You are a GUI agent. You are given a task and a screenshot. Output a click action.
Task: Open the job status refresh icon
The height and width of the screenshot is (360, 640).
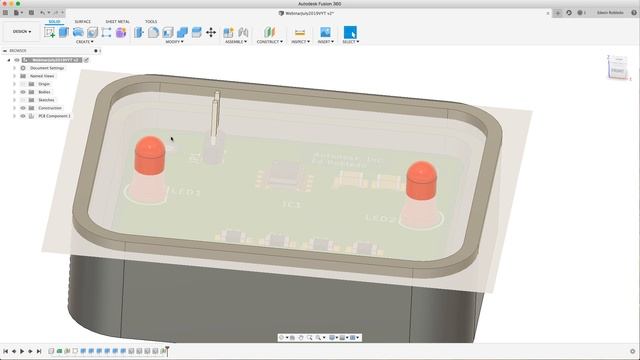point(569,13)
